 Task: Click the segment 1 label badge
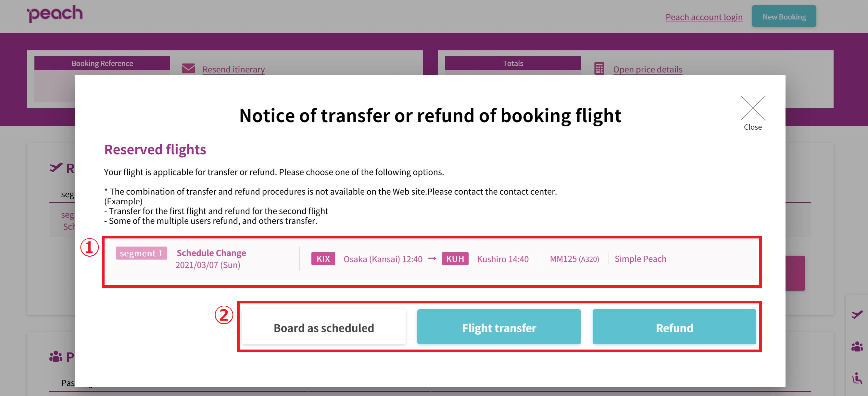click(x=141, y=253)
